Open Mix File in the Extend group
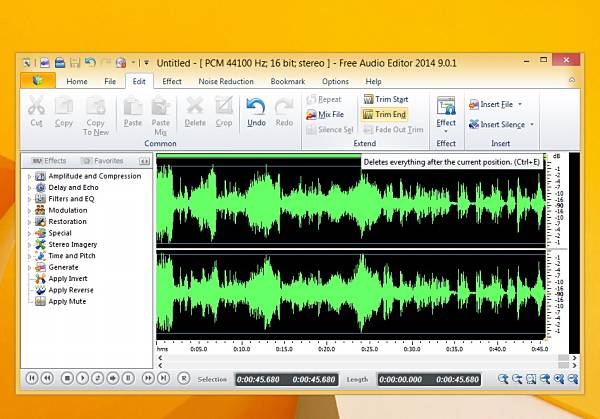This screenshot has height=419, width=600. click(x=325, y=114)
